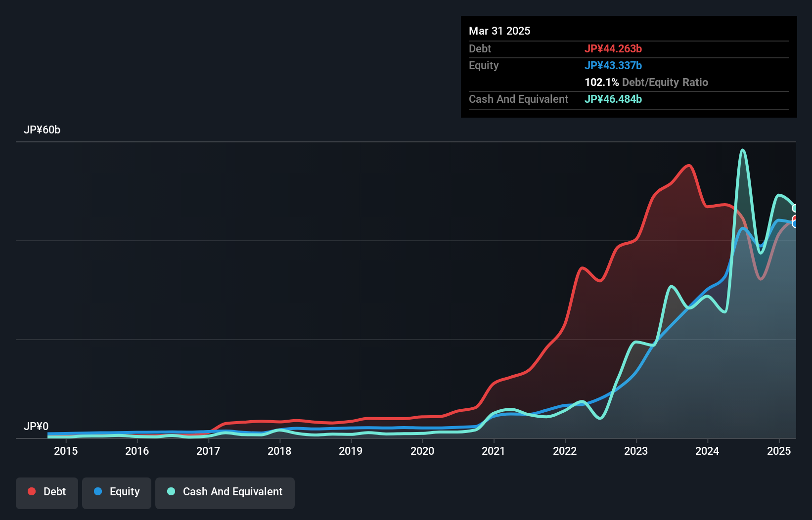Click the teal Cash And Equivalent legend dot
This screenshot has width=812, height=520.
pyautogui.click(x=171, y=491)
